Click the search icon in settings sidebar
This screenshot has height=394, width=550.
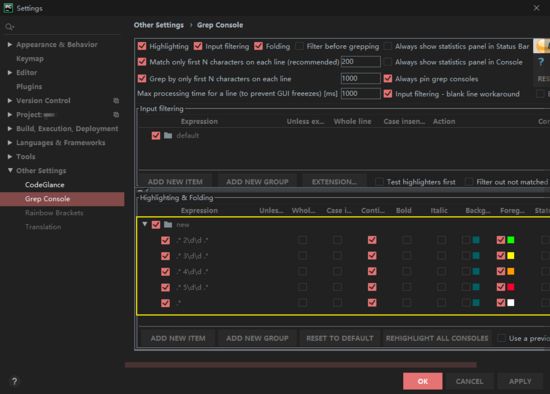[9, 27]
